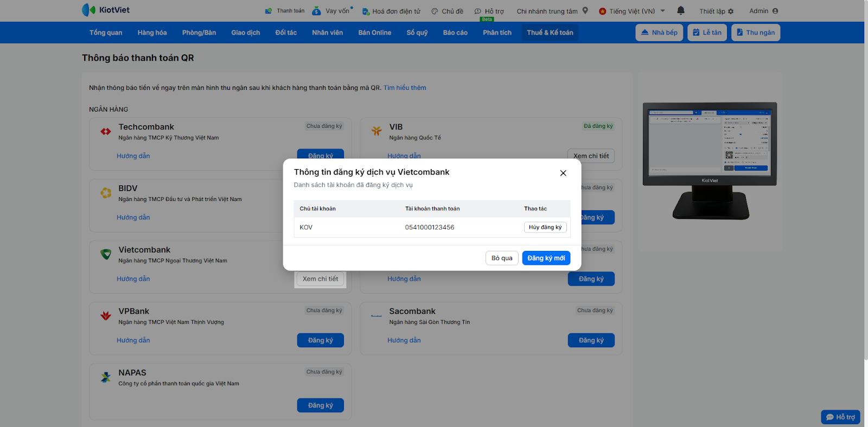Open Giao dịch menu
Screen dimensions: 868x427
click(246, 33)
